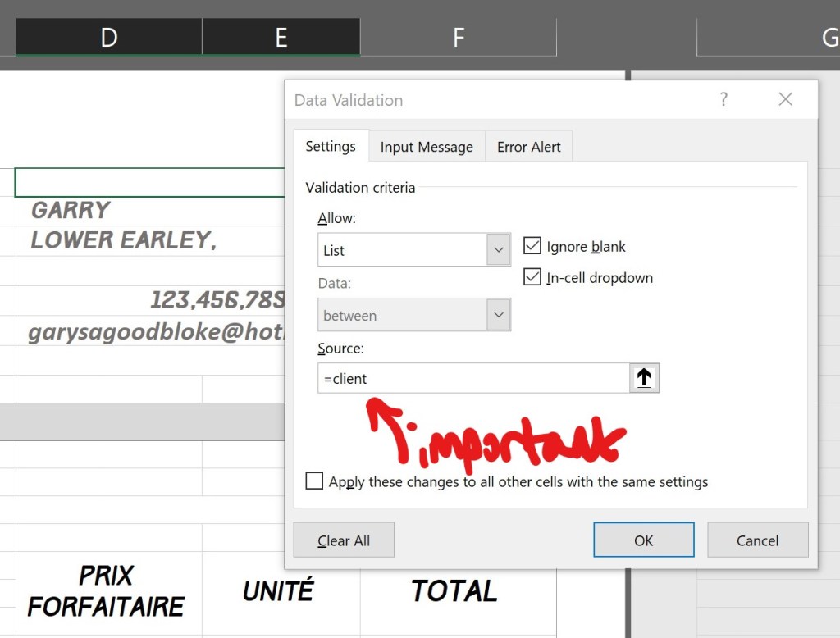Click the Clear All button
This screenshot has width=840, height=638.
coord(344,540)
